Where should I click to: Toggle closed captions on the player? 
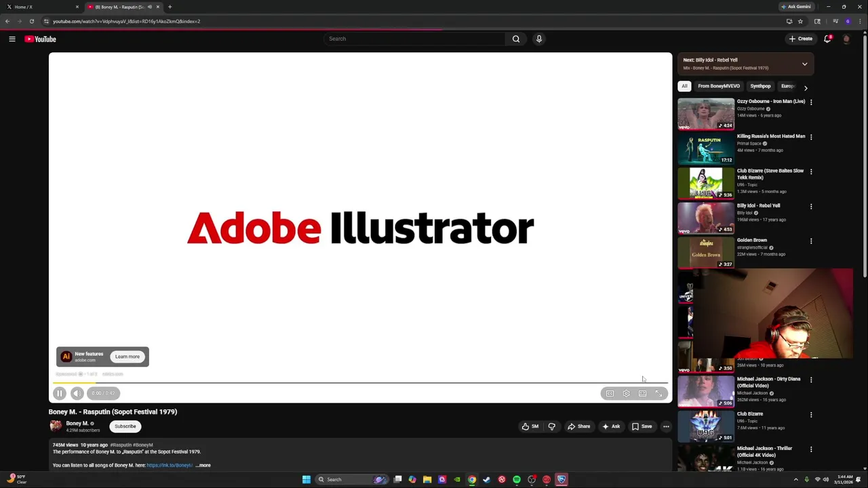point(610,393)
